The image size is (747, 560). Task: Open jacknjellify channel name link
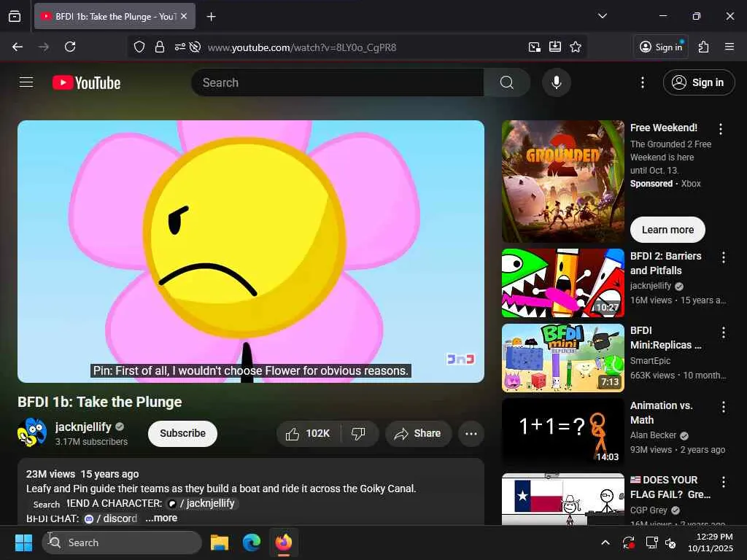[x=83, y=427]
